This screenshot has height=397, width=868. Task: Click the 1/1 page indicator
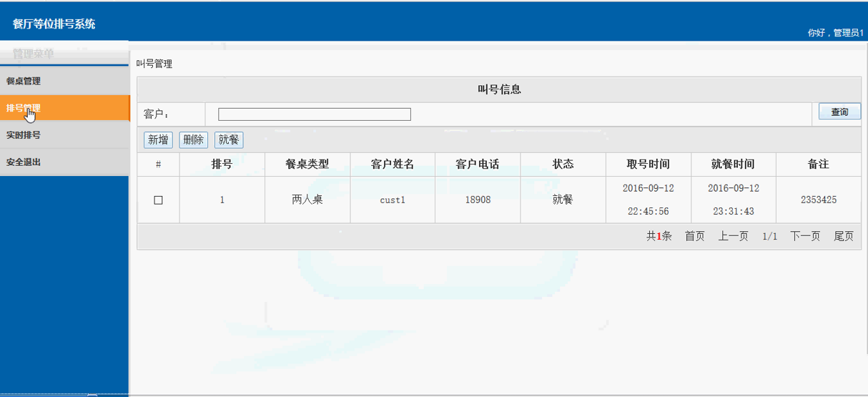[769, 236]
